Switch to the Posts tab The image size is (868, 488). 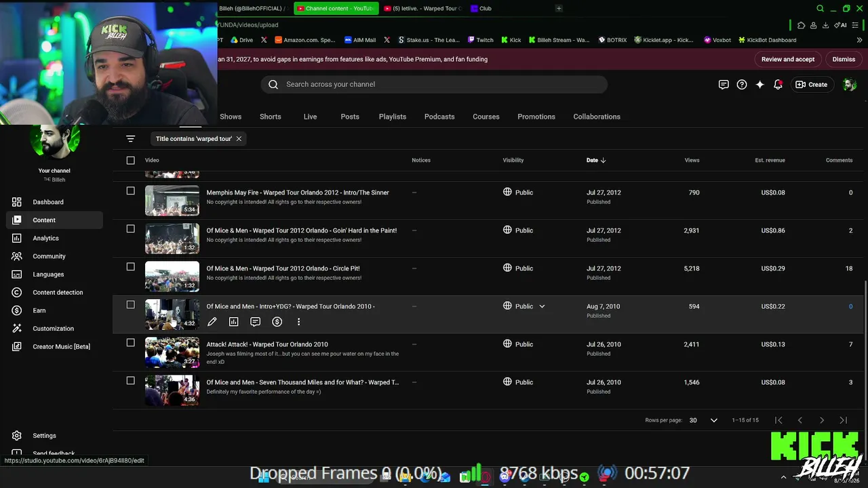350,117
